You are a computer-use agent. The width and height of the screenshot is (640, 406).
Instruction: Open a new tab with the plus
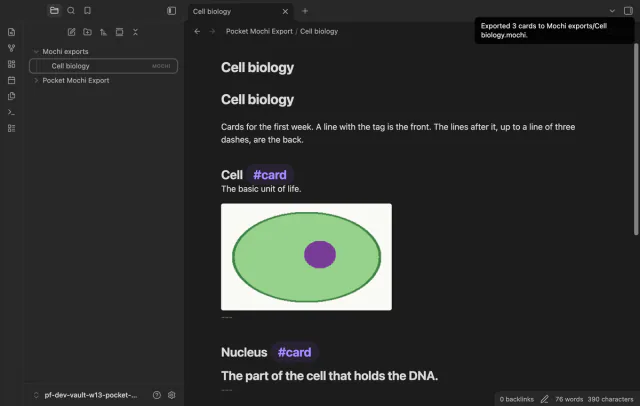click(x=305, y=11)
